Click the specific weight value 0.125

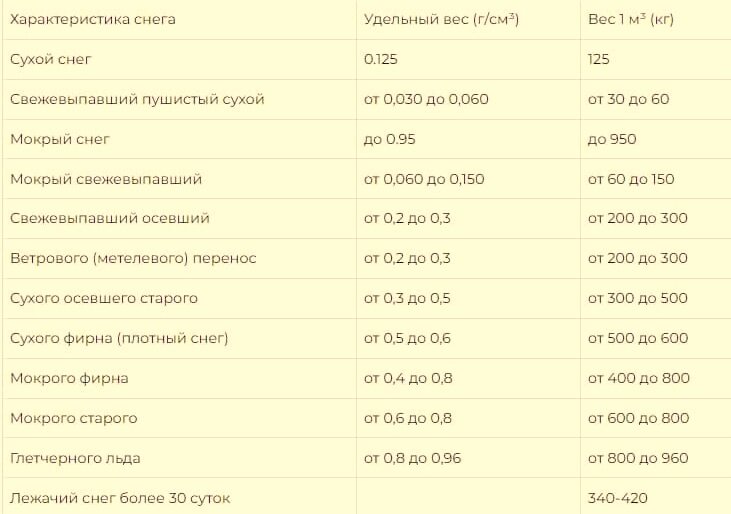[380, 60]
